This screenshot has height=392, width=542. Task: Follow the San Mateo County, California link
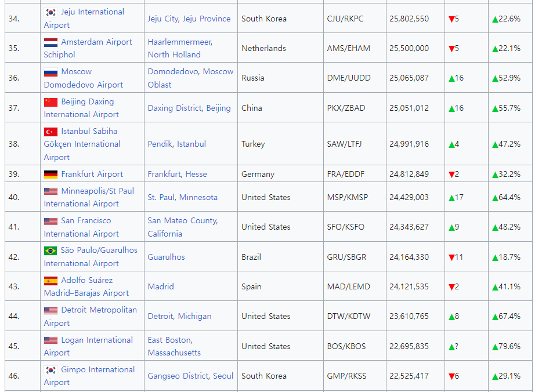pyautogui.click(x=183, y=227)
